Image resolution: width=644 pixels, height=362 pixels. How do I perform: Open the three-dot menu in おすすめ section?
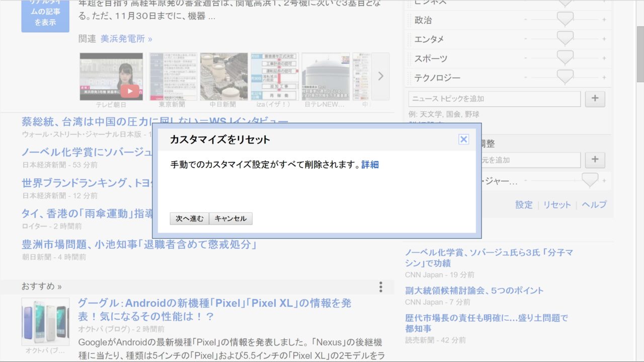pyautogui.click(x=380, y=287)
